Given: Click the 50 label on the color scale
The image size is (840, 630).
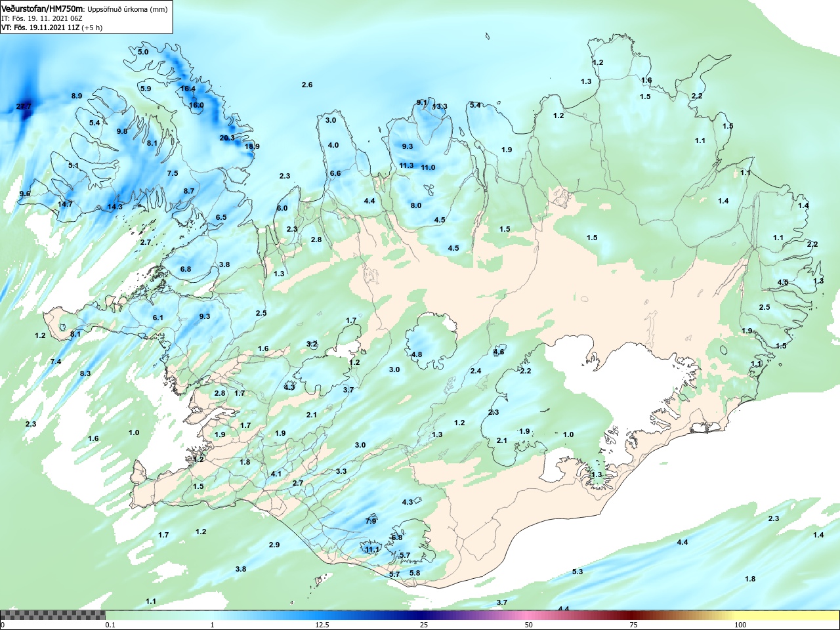Looking at the screenshot, I should click(x=529, y=625).
